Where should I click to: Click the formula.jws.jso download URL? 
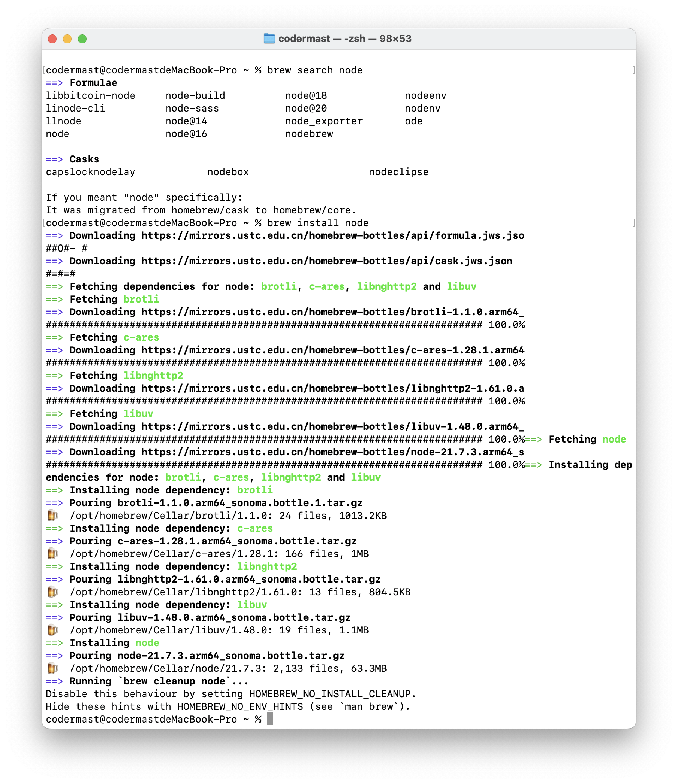[x=333, y=236]
